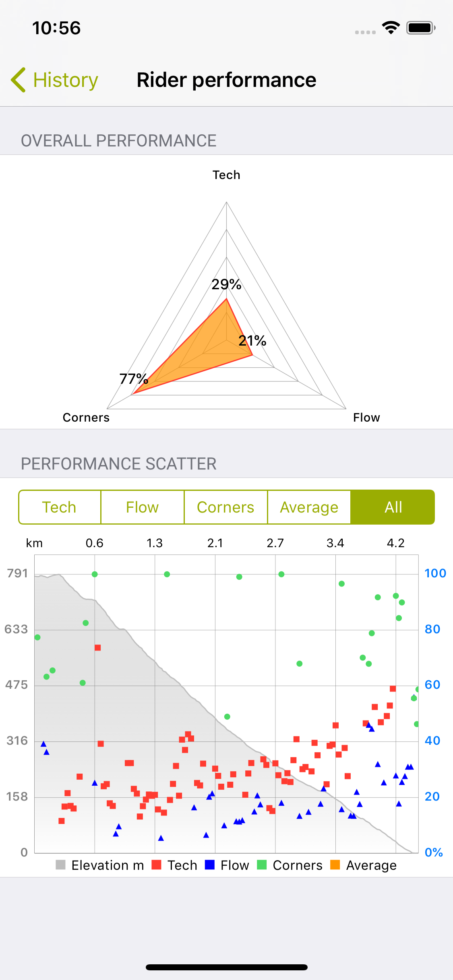Select the Tech scatter tab

[60, 507]
